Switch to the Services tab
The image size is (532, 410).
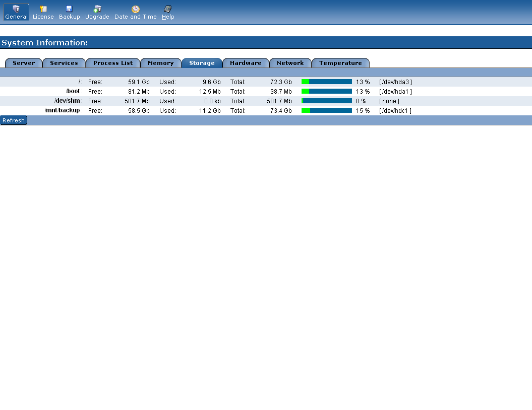64,63
